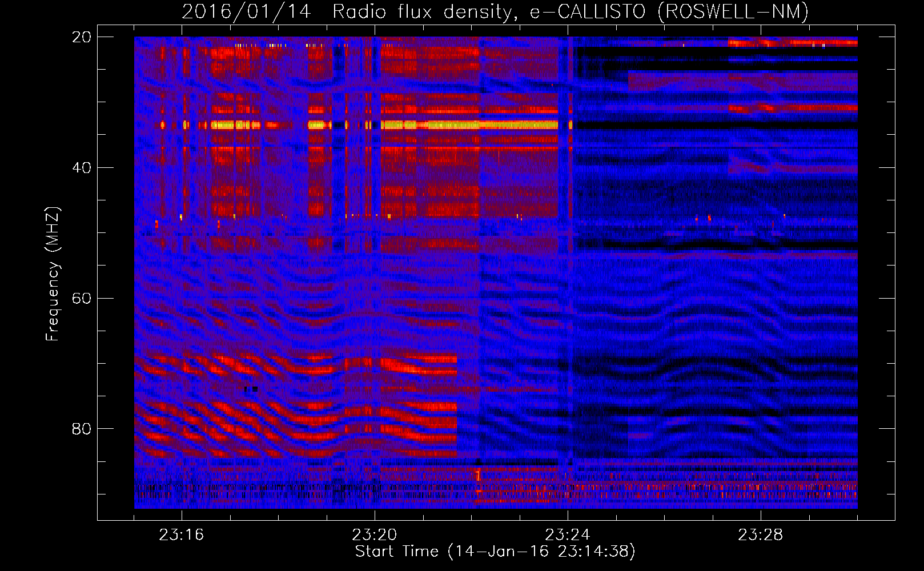The image size is (924, 571).
Task: Click the 'Frequency (MHZ)' axis label
Action: point(53,274)
